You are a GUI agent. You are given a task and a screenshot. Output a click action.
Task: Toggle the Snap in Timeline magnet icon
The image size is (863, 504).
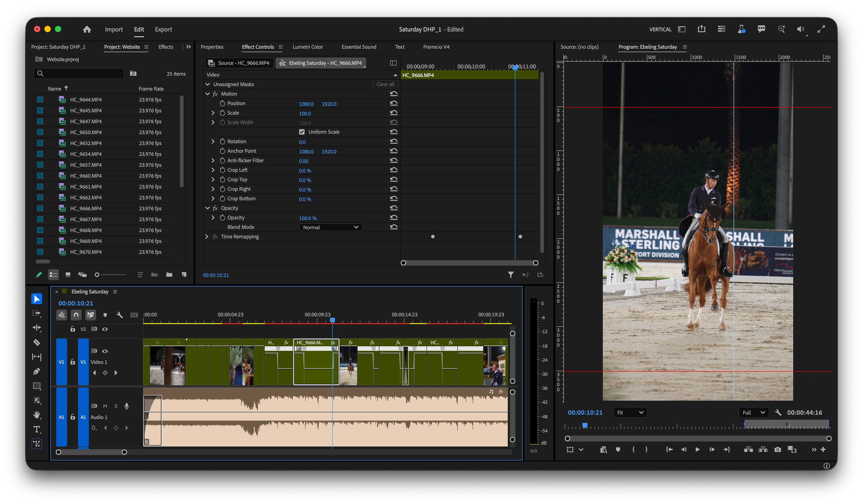pyautogui.click(x=76, y=315)
